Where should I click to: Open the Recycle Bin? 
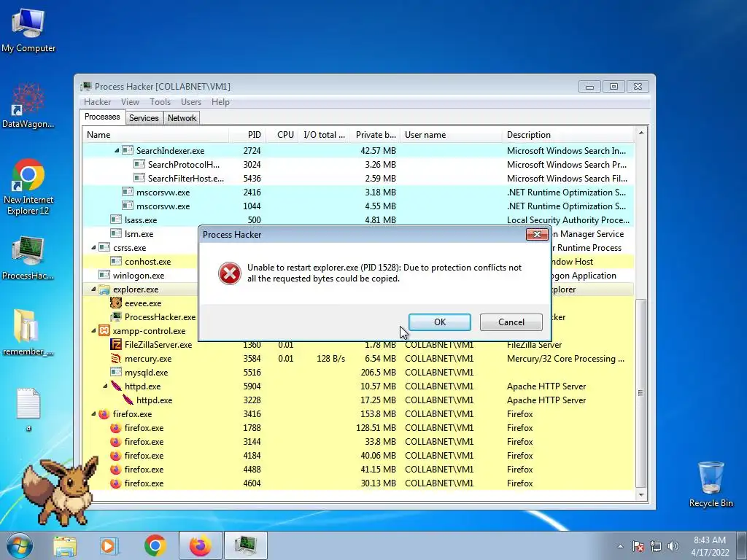(x=711, y=484)
